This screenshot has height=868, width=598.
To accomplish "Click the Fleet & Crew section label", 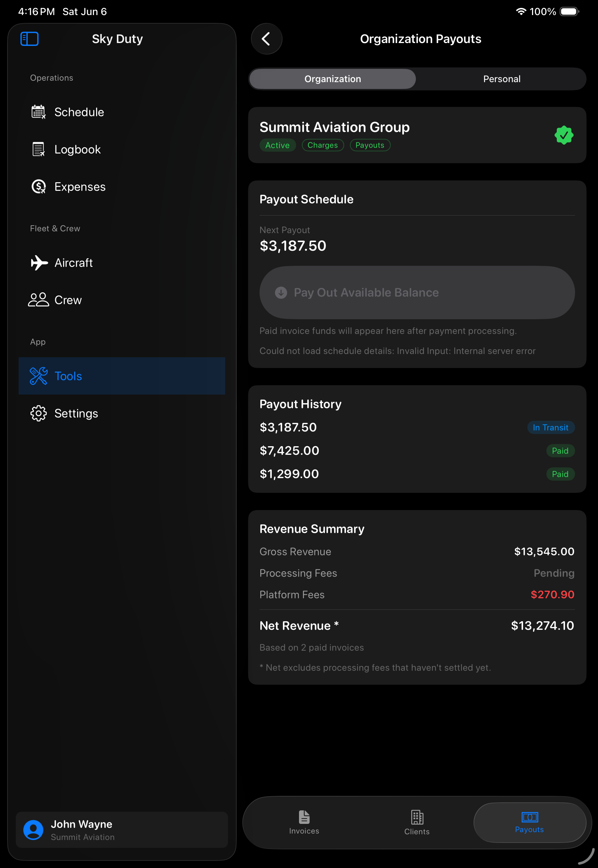I will pos(55,228).
